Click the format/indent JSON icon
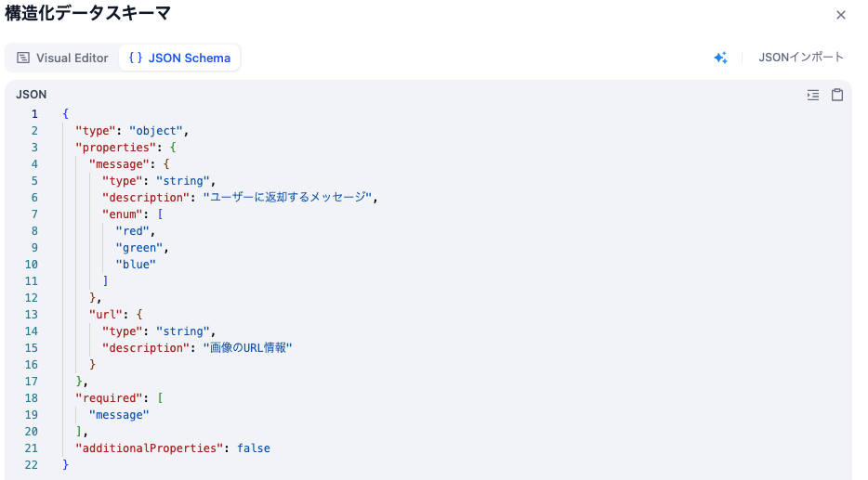 [812, 95]
